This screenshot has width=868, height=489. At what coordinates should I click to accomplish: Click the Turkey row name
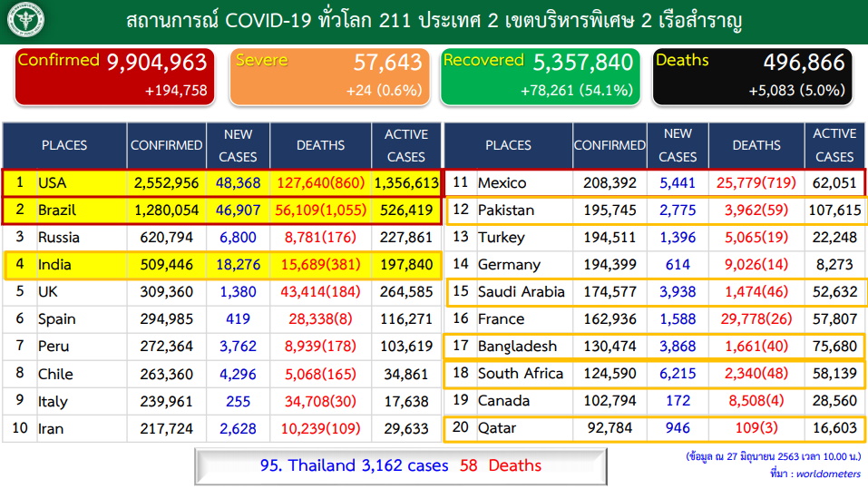[501, 238]
